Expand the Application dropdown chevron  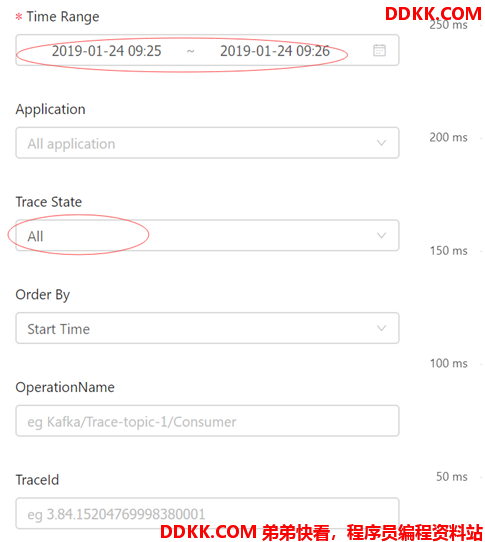(381, 143)
